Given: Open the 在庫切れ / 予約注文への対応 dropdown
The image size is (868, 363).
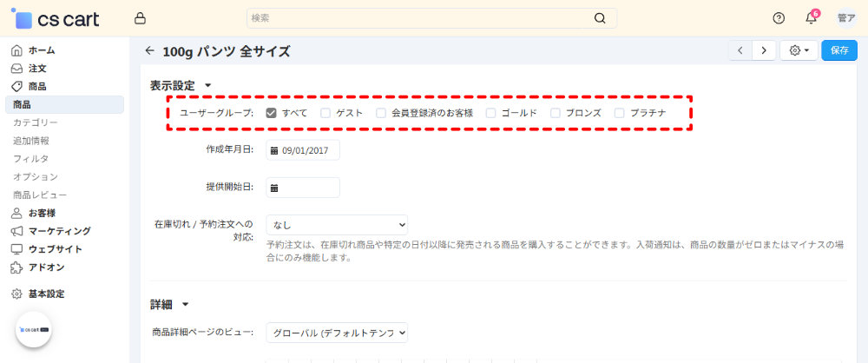Looking at the screenshot, I should pos(337,225).
